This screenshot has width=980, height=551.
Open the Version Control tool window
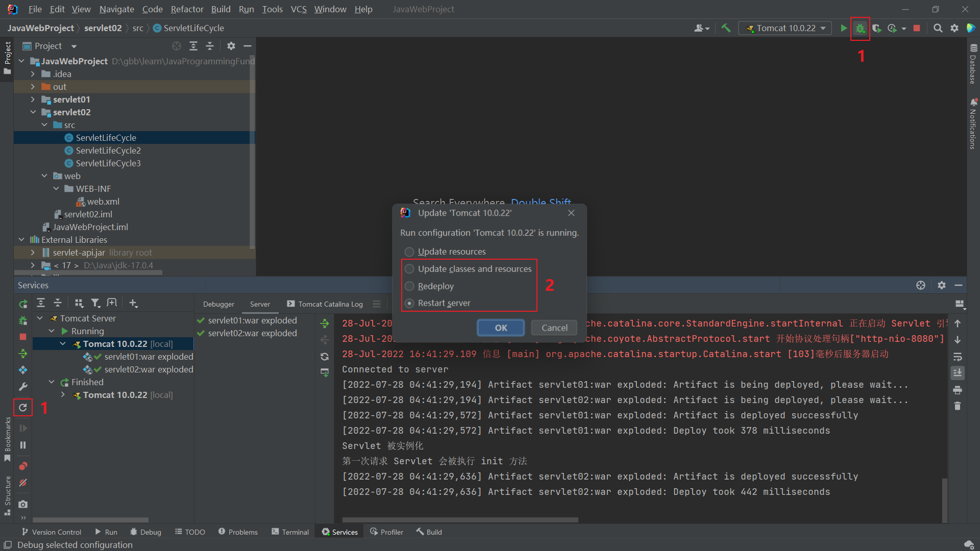coord(51,532)
